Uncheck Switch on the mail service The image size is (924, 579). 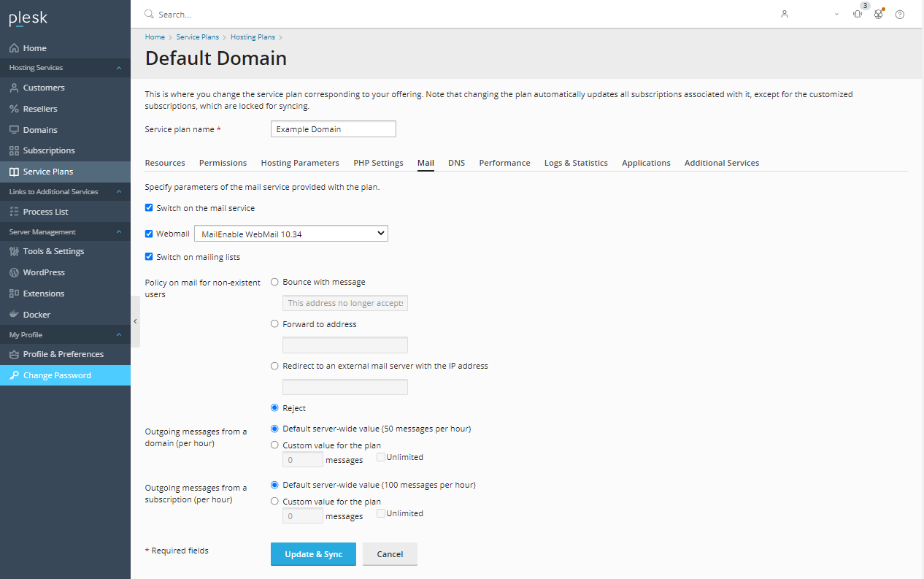click(149, 207)
